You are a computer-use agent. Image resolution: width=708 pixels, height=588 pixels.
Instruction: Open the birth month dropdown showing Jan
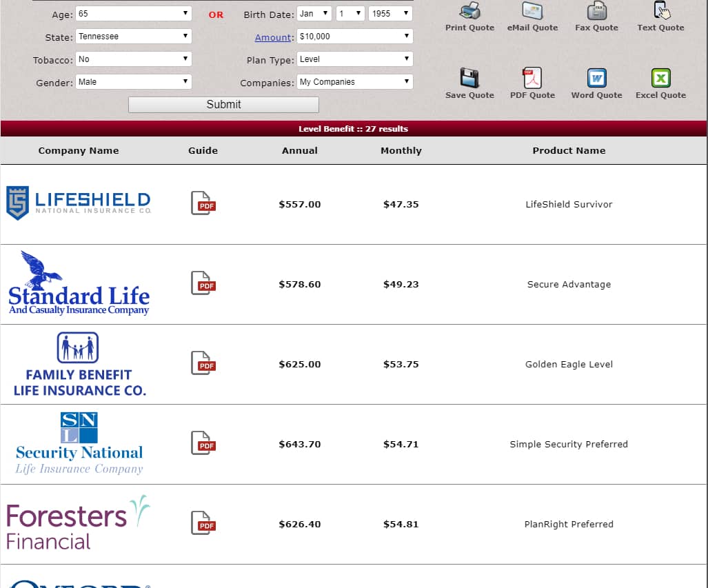pos(314,14)
